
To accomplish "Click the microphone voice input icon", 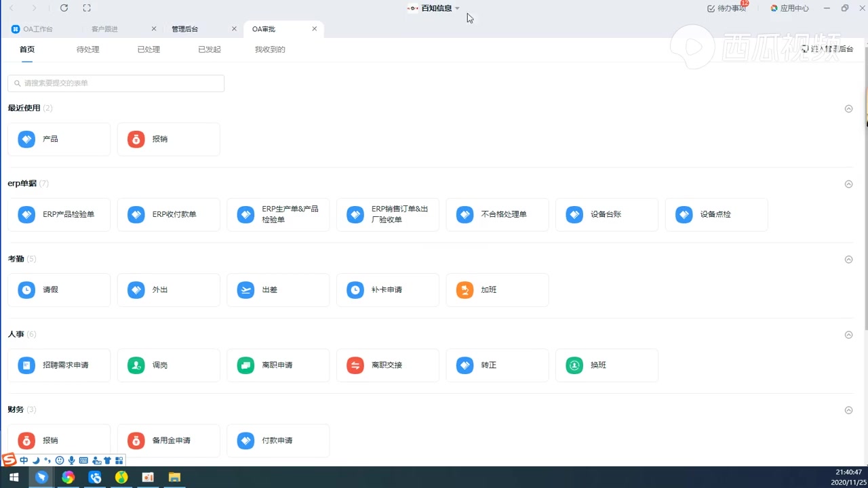I will pos(71,460).
